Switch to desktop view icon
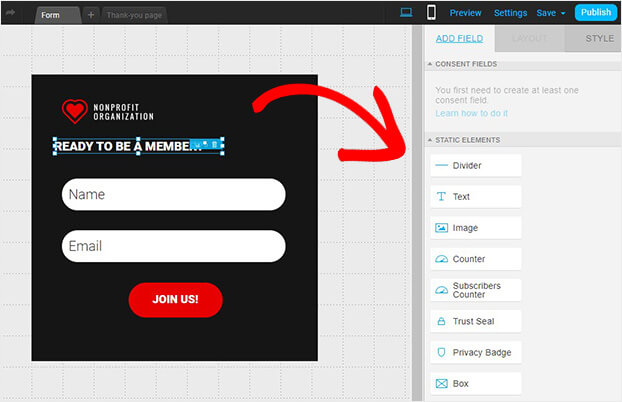Viewport: 622px width, 402px height. 406,12
